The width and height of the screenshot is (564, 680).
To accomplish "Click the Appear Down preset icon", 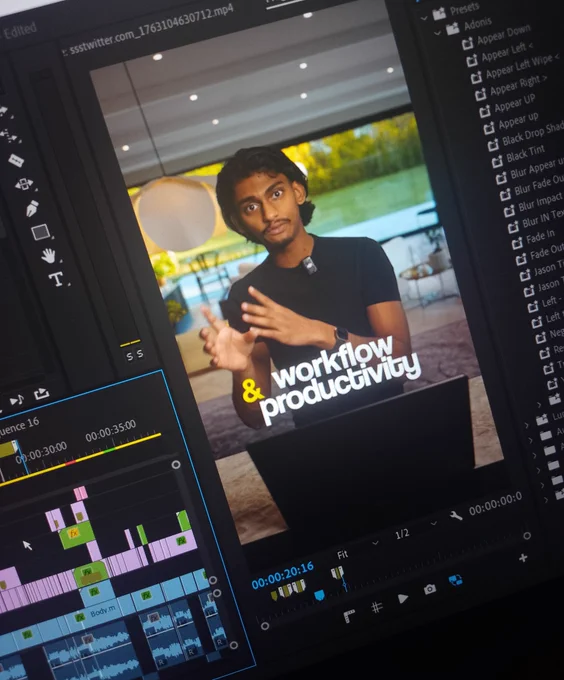I will pos(467,43).
